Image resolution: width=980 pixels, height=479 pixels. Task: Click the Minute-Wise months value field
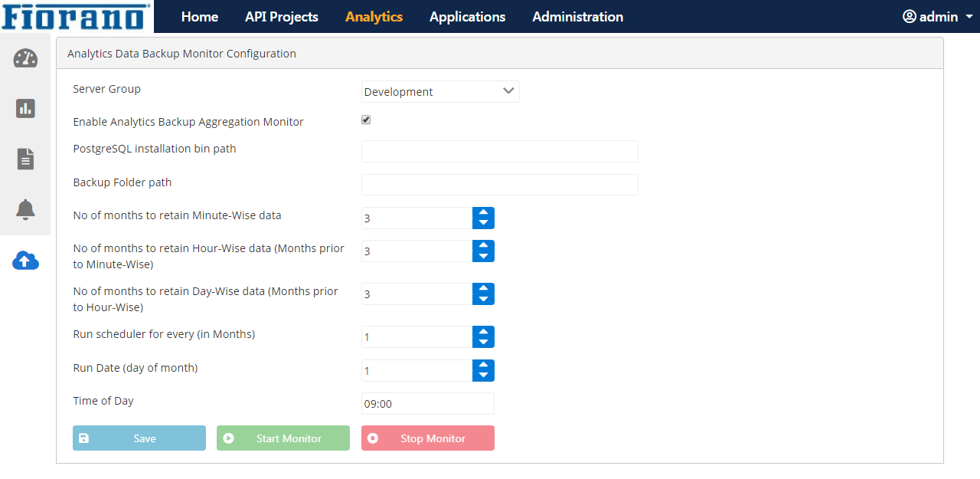pyautogui.click(x=417, y=218)
